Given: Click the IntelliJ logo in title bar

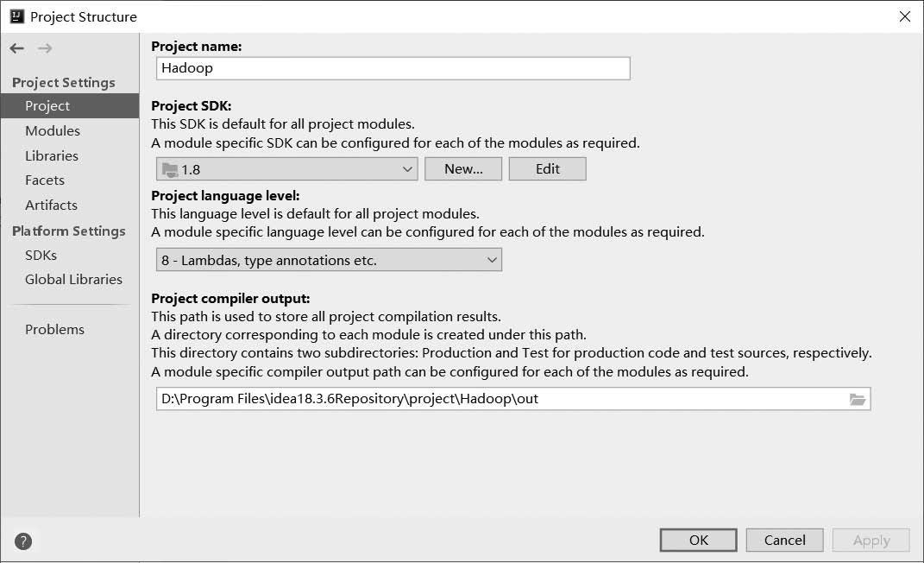Looking at the screenshot, I should [17, 16].
